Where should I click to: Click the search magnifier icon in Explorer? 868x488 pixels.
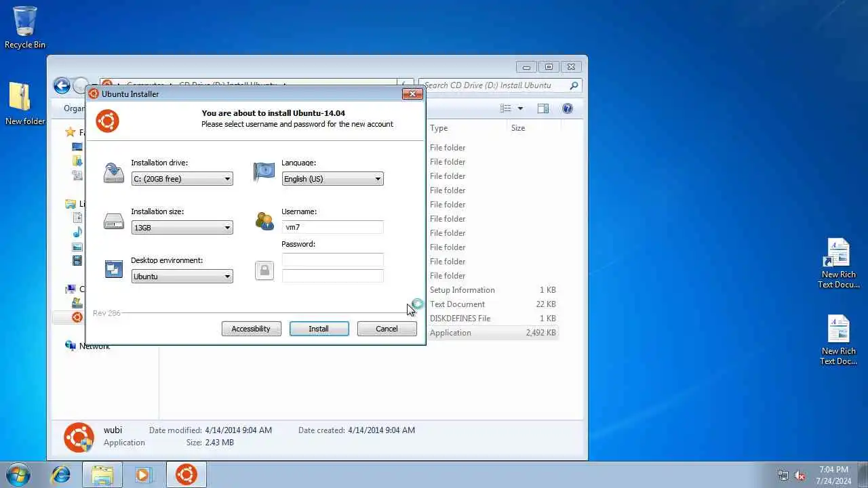[x=574, y=85]
